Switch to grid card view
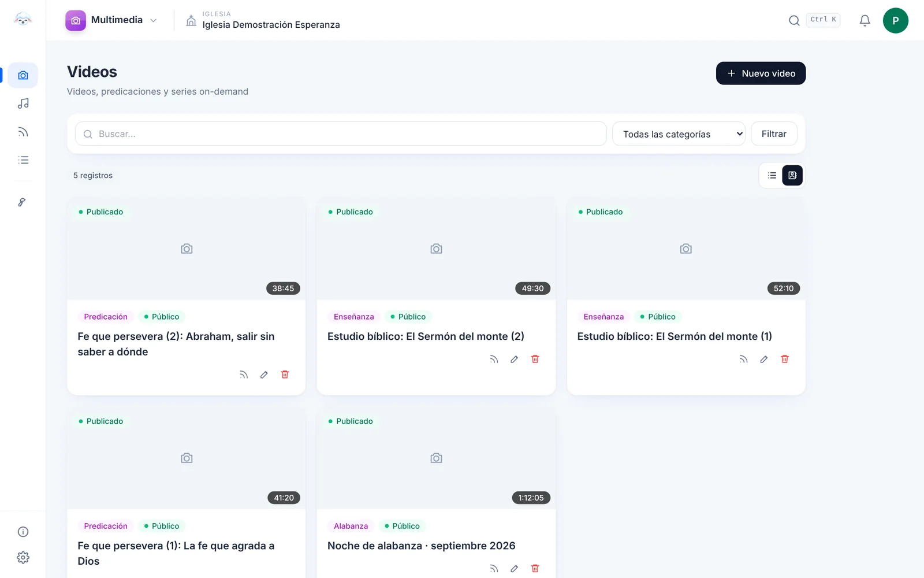This screenshot has height=578, width=924. coord(792,175)
